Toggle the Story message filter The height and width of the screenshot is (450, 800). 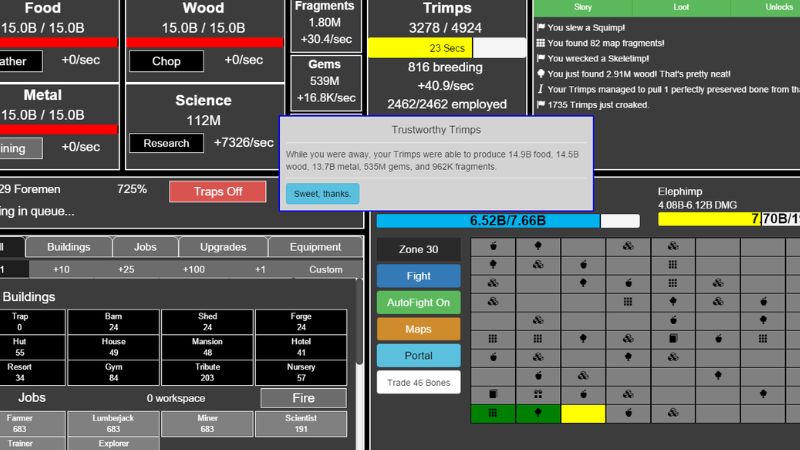[582, 7]
